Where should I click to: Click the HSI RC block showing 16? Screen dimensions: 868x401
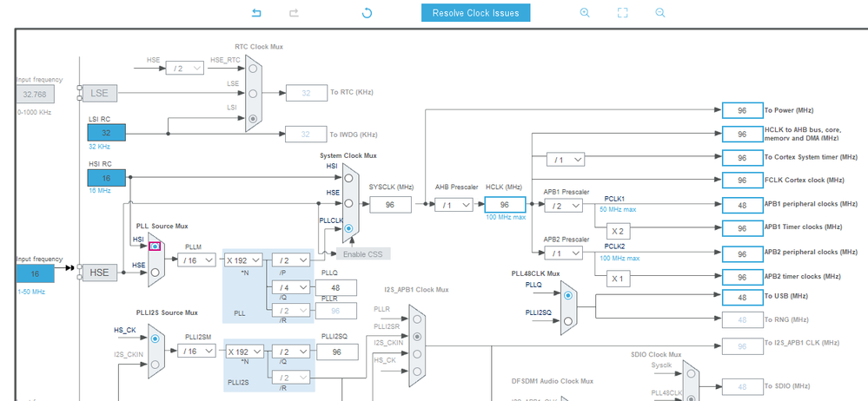tap(106, 178)
